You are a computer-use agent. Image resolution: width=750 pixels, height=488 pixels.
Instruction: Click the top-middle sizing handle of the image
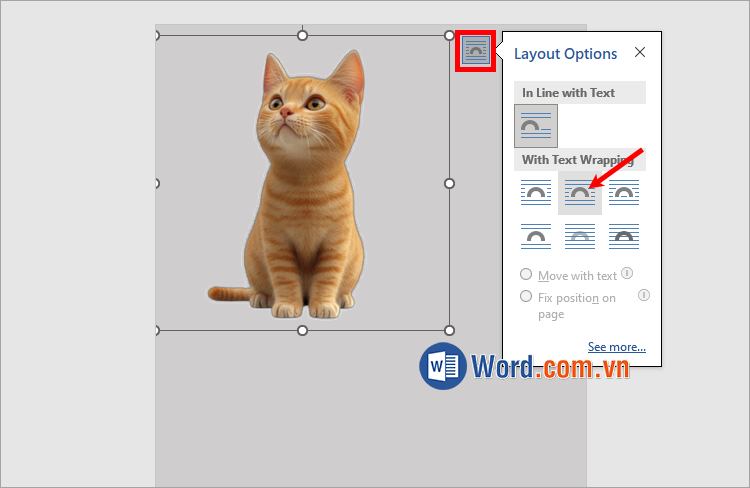click(303, 36)
